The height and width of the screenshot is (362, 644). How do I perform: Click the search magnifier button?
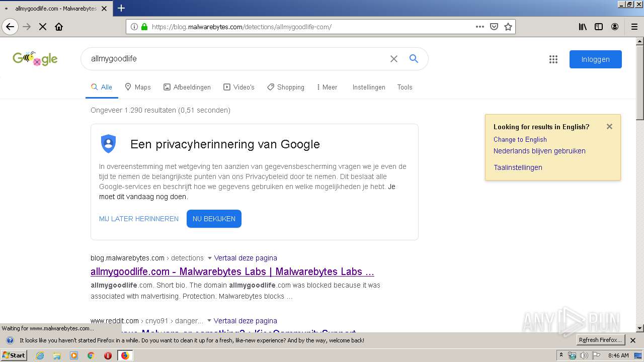(414, 59)
